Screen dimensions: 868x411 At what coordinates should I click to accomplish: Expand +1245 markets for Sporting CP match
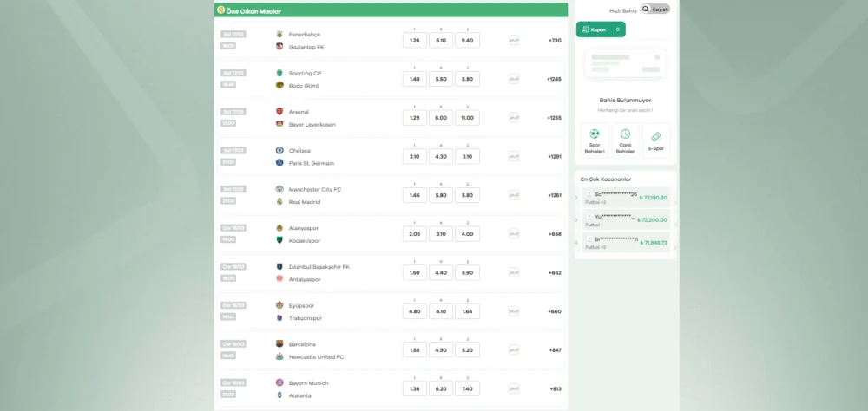[554, 79]
